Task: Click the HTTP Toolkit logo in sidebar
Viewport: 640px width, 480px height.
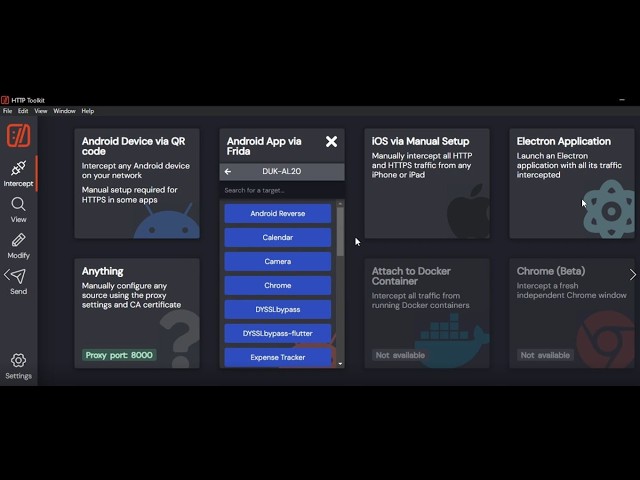Action: coord(18,136)
